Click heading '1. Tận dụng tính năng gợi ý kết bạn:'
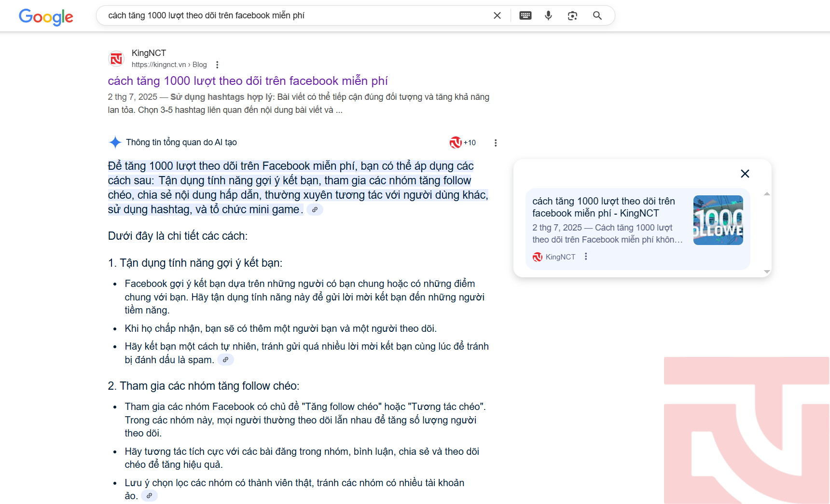The height and width of the screenshot is (504, 830). (x=195, y=263)
